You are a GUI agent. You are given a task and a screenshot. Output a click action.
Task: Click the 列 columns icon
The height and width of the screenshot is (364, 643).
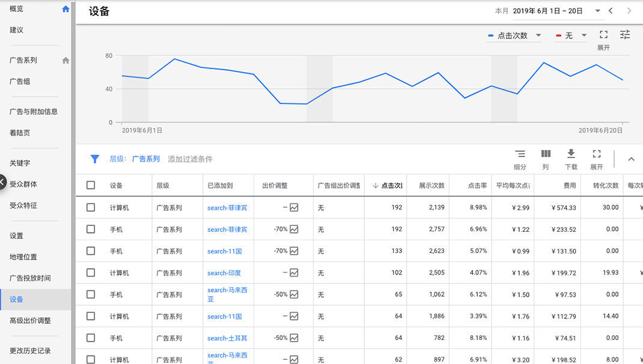click(x=546, y=154)
